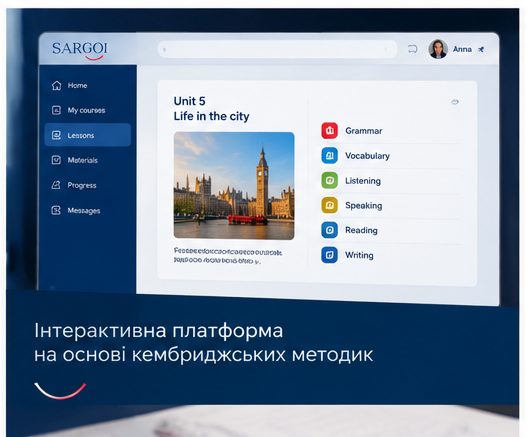Click the Інтерактивна платформа caption line
527x437 pixels.
click(159, 330)
